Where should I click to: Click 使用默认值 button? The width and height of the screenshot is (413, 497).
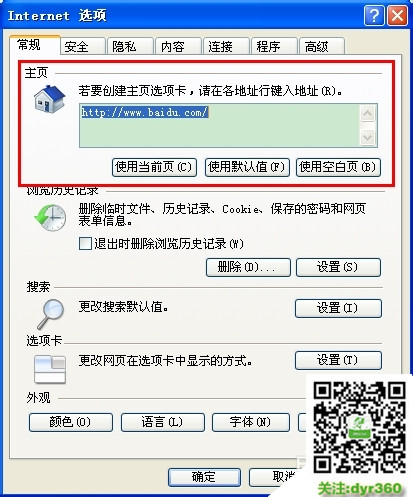[247, 167]
